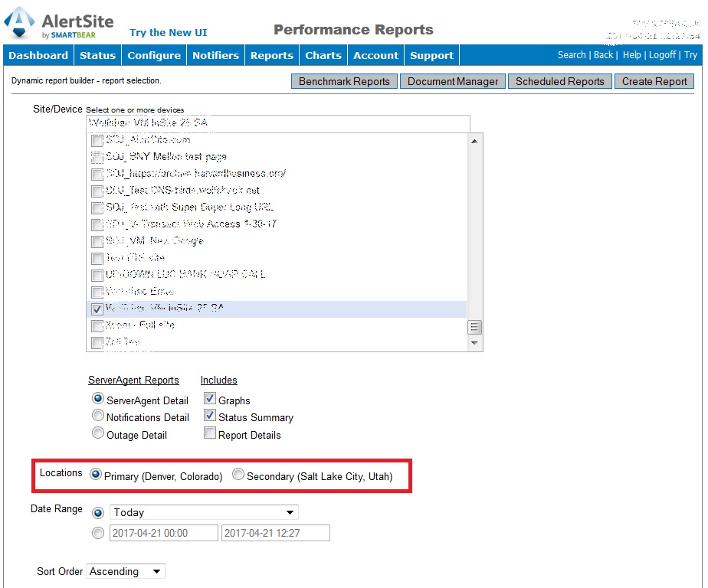The width and height of the screenshot is (708, 588).
Task: Open the Date Range dropdown showing Today
Action: [x=203, y=512]
